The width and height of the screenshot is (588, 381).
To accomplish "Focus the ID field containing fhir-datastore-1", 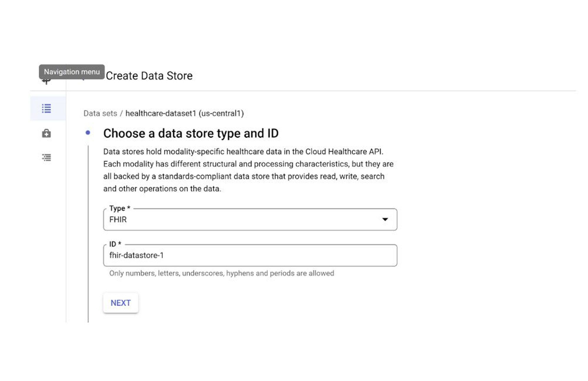I will [x=250, y=255].
